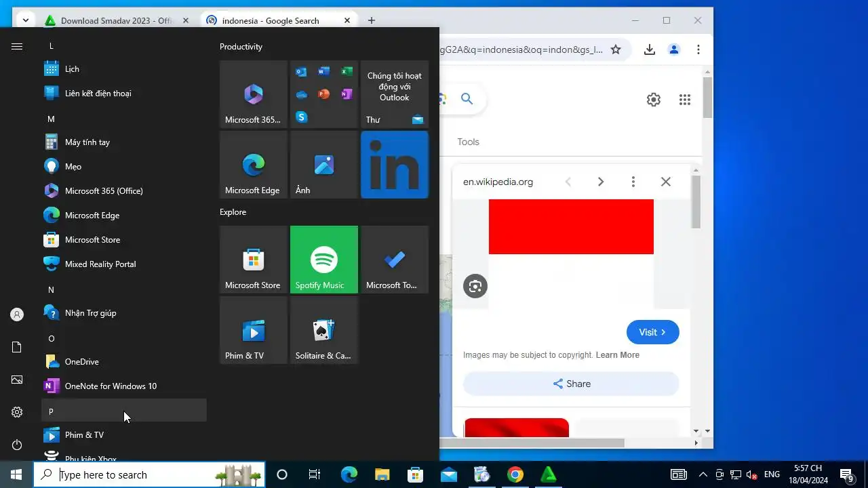Open Pictures from Start sidebar
868x488 pixels.
pos(17,380)
